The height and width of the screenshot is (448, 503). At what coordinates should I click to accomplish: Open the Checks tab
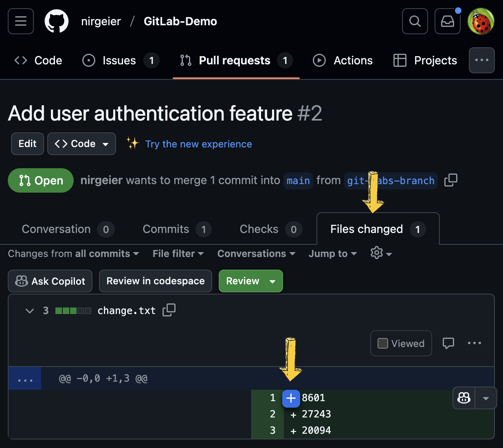270,229
